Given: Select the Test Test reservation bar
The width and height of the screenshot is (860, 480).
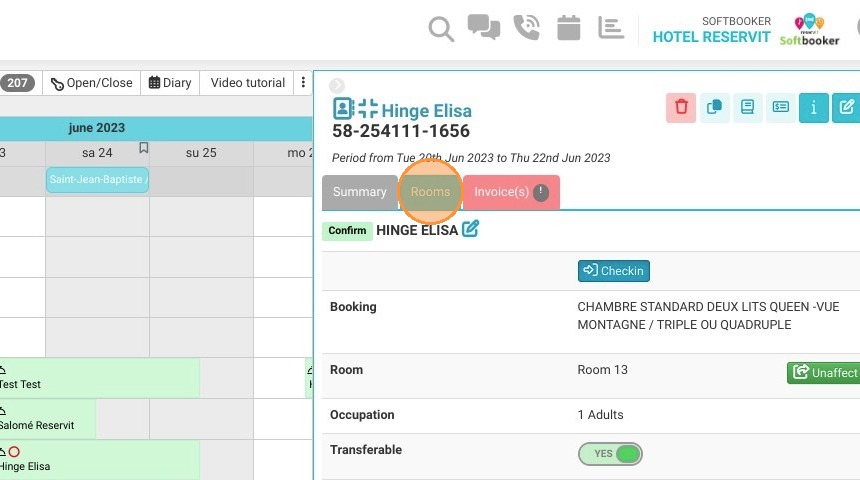Looking at the screenshot, I should [99, 378].
